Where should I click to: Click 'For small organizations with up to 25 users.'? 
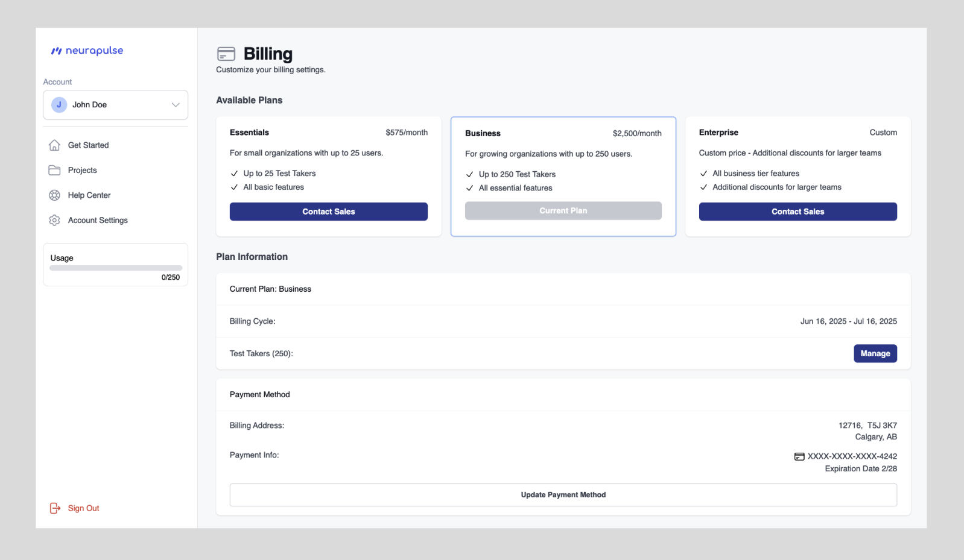point(306,153)
